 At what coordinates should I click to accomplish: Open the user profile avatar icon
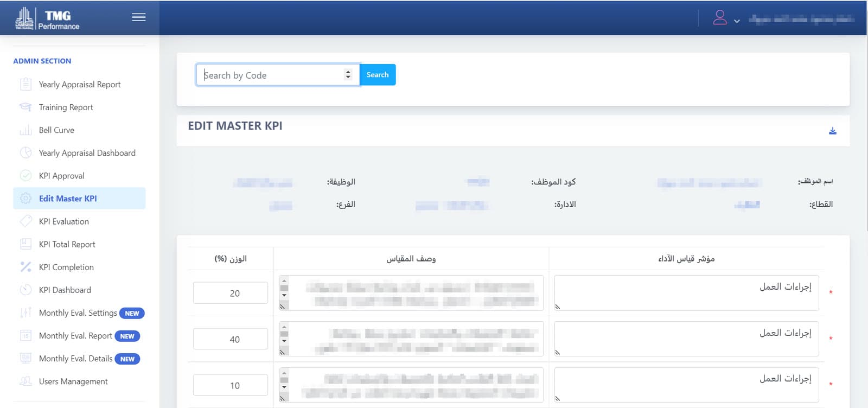tap(720, 17)
